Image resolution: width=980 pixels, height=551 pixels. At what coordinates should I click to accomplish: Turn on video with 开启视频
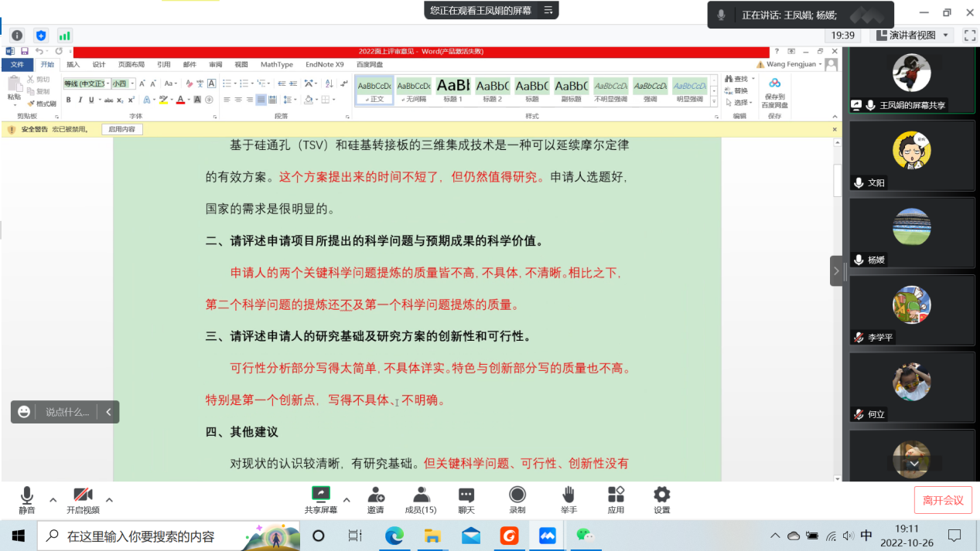click(x=83, y=495)
